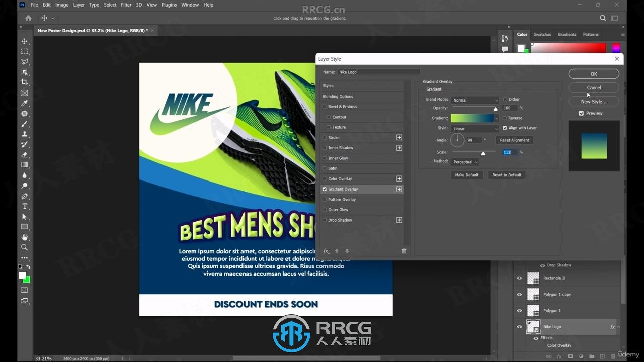Open the Layer menu

click(79, 5)
